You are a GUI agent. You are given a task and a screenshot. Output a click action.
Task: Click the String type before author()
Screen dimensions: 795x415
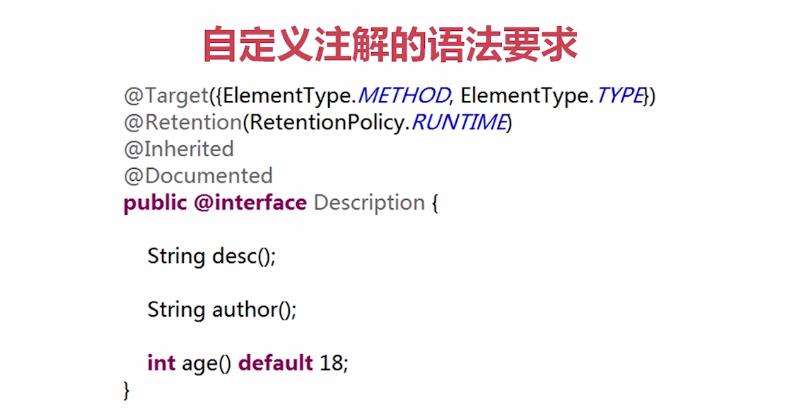point(176,310)
